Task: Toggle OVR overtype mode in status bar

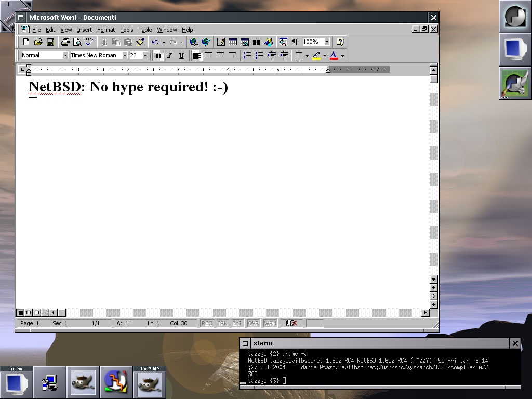Action: [x=254, y=323]
